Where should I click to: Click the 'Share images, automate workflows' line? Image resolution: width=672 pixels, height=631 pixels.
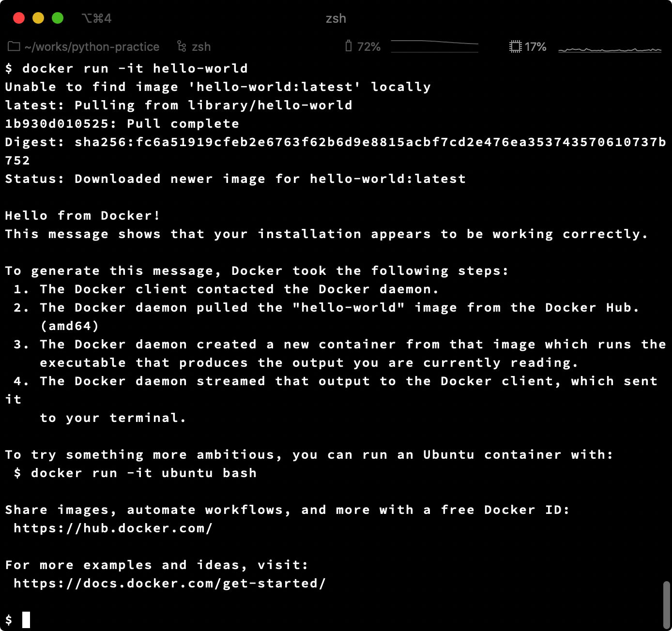pyautogui.click(x=288, y=510)
